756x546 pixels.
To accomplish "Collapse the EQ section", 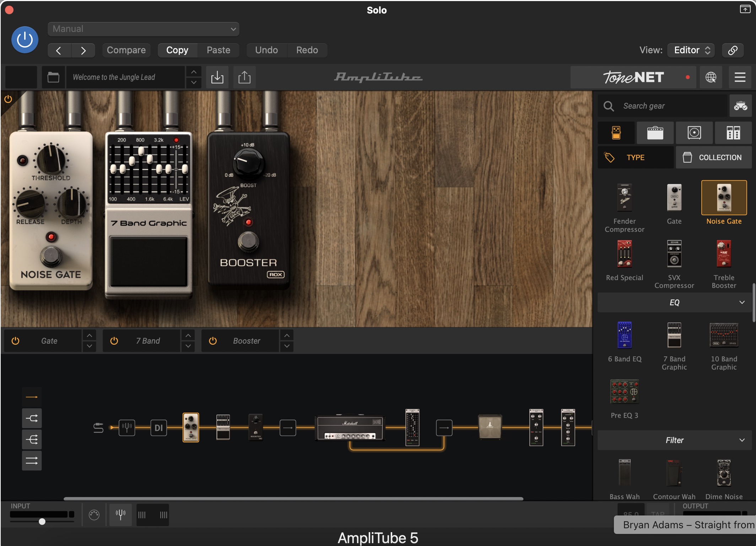I will pyautogui.click(x=675, y=302).
